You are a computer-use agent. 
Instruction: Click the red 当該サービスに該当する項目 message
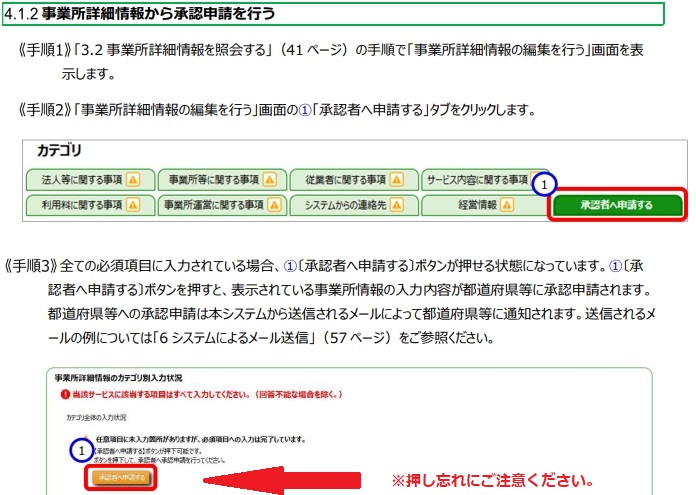pos(207,394)
